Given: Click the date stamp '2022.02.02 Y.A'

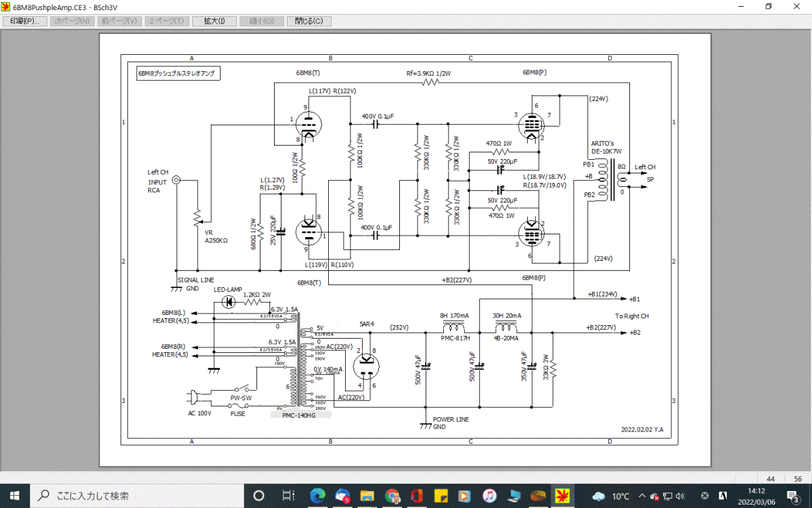Looking at the screenshot, I should [x=643, y=429].
